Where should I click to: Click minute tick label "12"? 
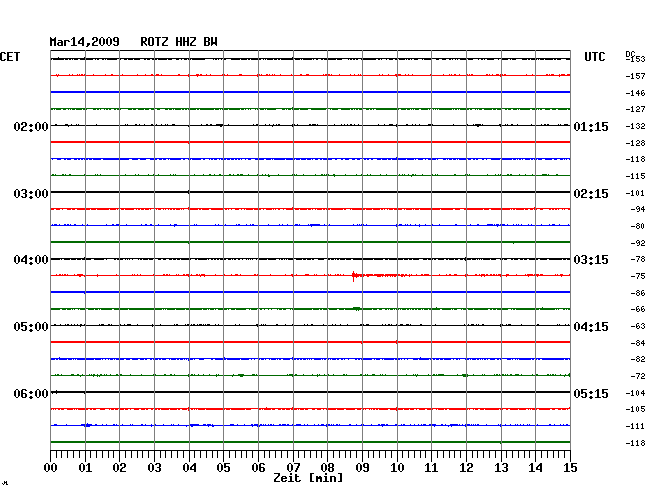tap(466, 468)
